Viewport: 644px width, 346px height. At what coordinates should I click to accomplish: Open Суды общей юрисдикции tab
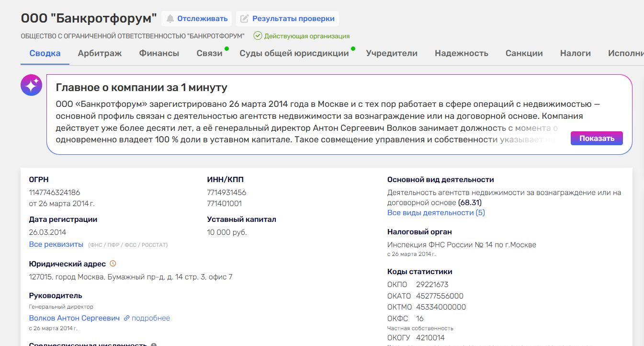point(294,53)
